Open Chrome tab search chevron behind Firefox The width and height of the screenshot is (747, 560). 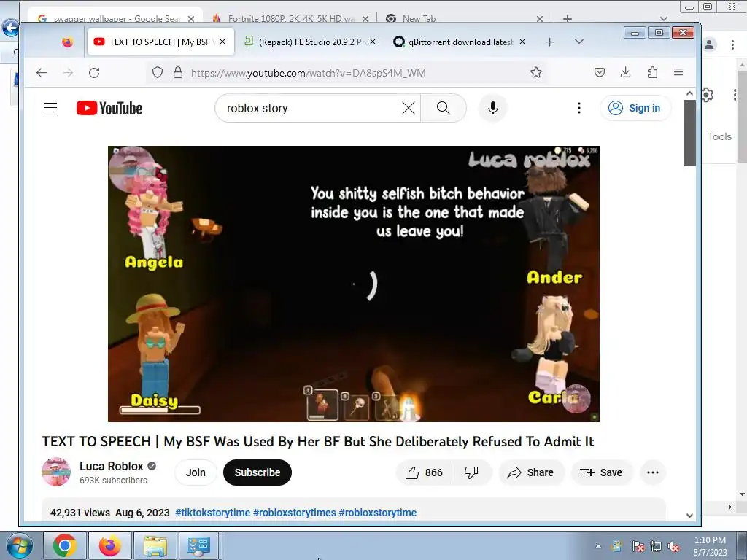point(664,18)
